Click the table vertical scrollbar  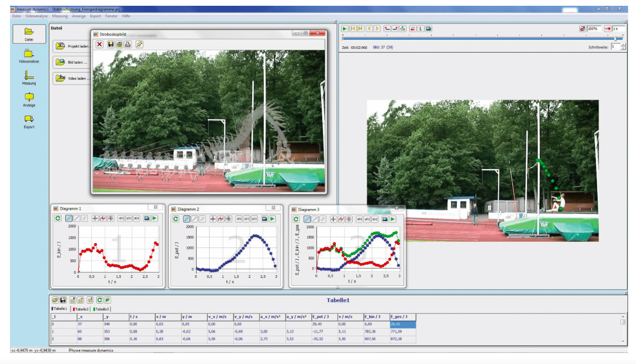[623, 328]
